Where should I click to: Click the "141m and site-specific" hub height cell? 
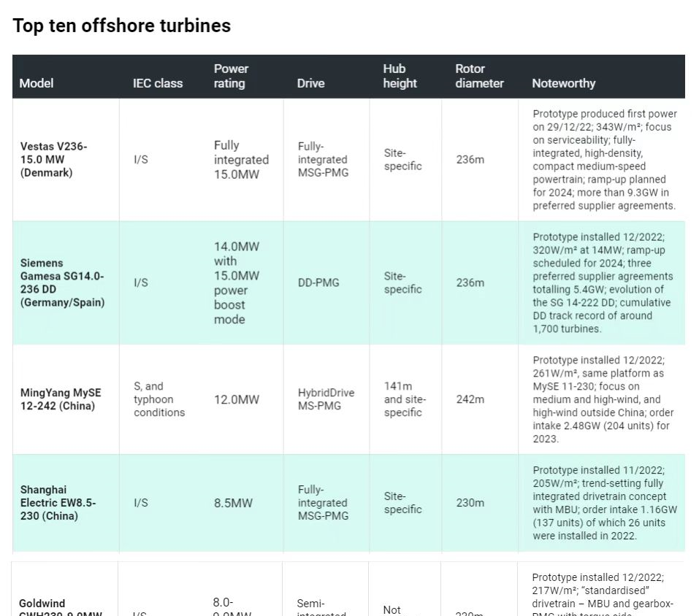tap(405, 399)
